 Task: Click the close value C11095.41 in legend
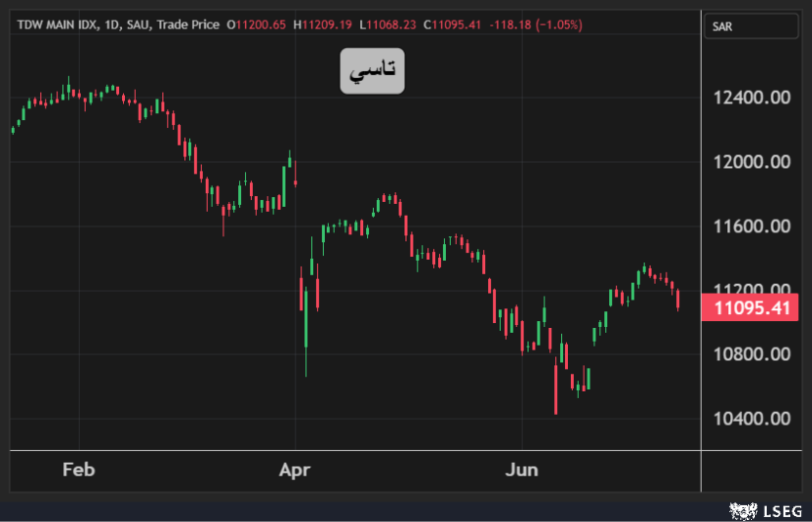tap(453, 24)
